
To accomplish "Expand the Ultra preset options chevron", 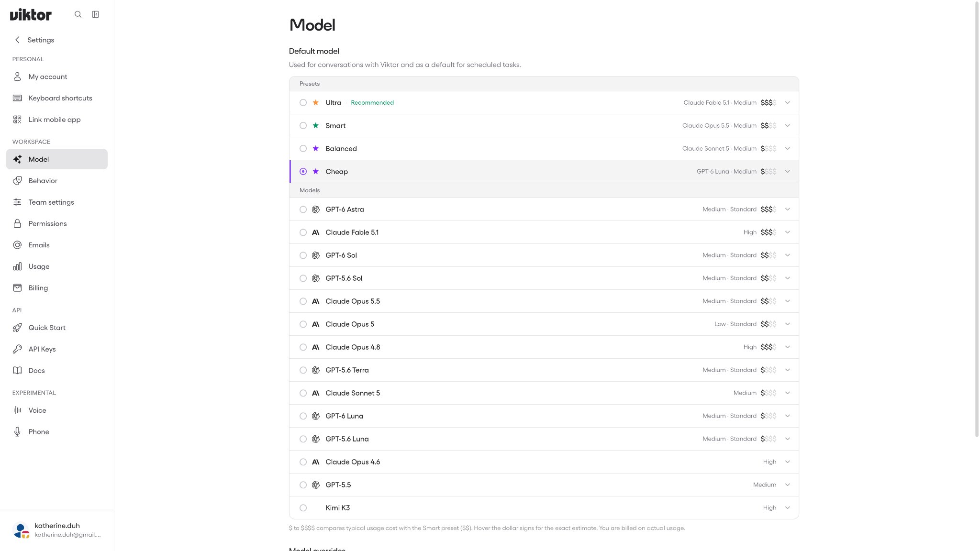I will (x=788, y=102).
